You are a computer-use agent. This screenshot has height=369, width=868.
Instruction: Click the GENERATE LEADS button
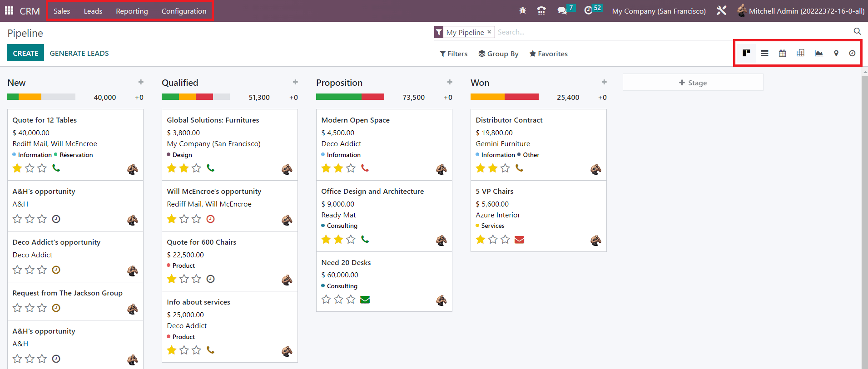tap(79, 53)
